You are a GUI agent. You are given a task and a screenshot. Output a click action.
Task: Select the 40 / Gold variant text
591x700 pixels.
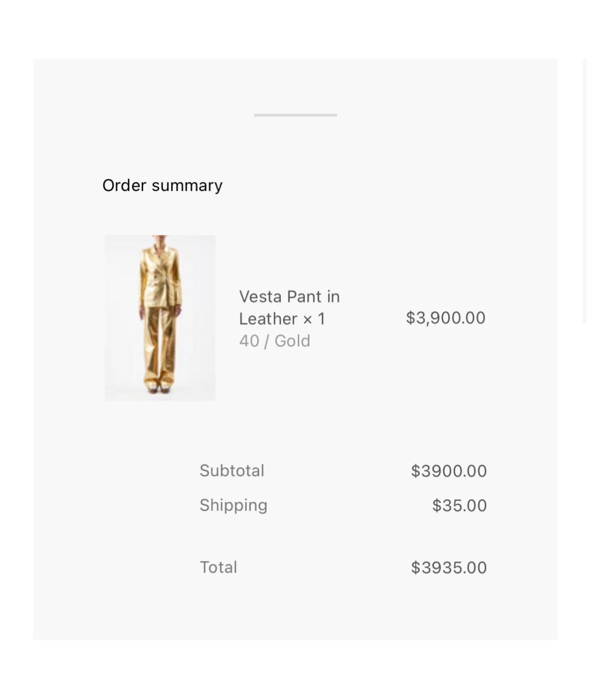[274, 341]
